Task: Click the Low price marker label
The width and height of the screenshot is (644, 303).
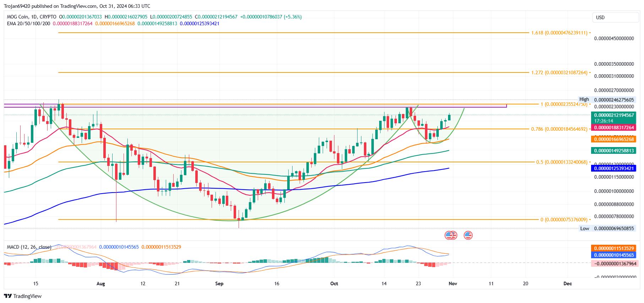Action: pyautogui.click(x=584, y=228)
